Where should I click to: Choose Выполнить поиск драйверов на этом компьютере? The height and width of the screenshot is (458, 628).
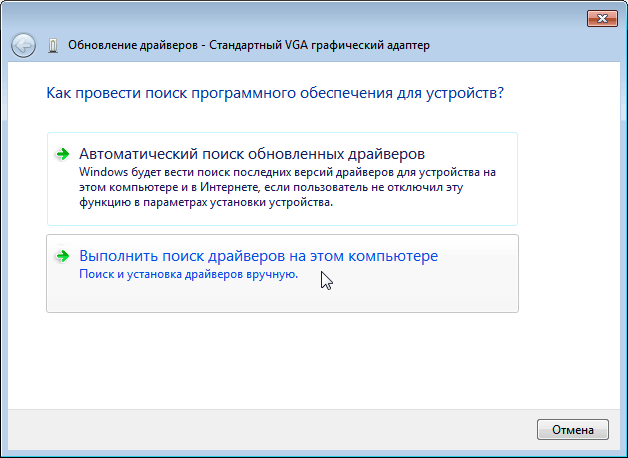tap(258, 256)
